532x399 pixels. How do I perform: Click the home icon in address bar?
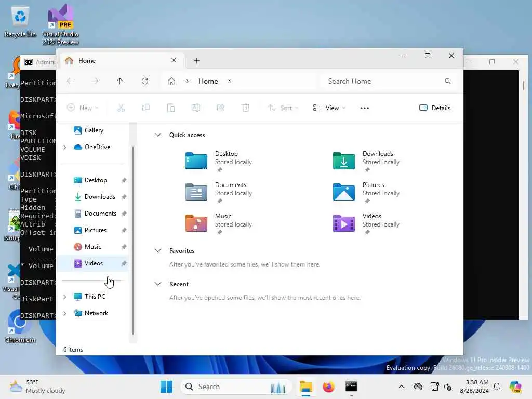pyautogui.click(x=171, y=82)
